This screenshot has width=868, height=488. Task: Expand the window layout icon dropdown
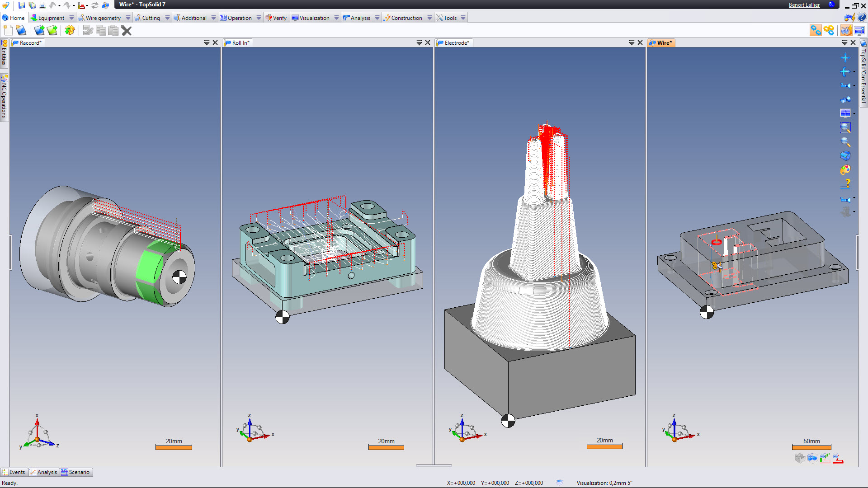tap(854, 114)
